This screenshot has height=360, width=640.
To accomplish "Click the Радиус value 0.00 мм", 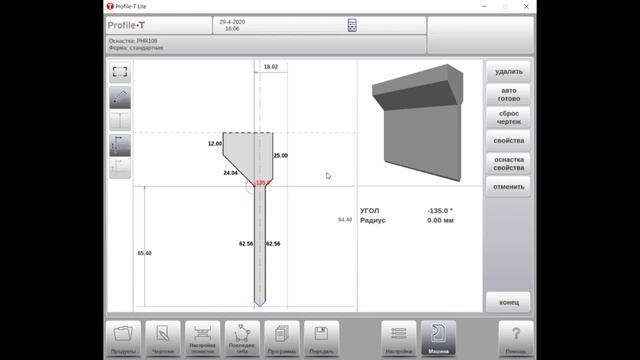I will (x=440, y=220).
